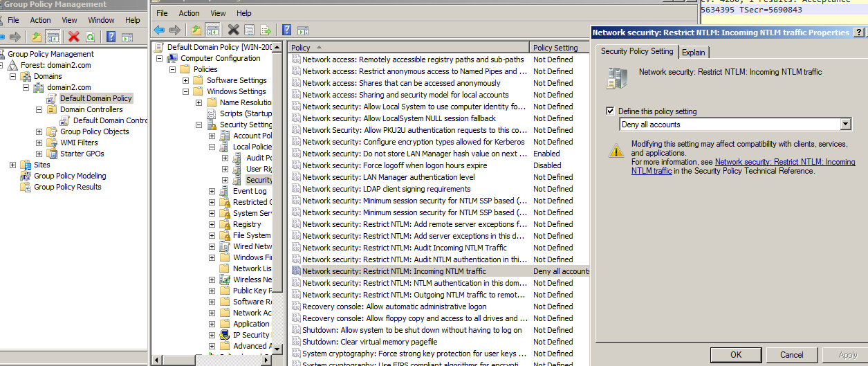Click the Group Policy Modeling icon
Screen dimensions: 868x366
coord(26,176)
